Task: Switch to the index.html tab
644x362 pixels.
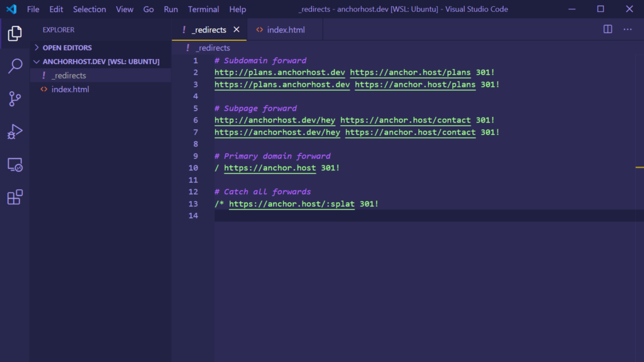Action: [x=285, y=30]
